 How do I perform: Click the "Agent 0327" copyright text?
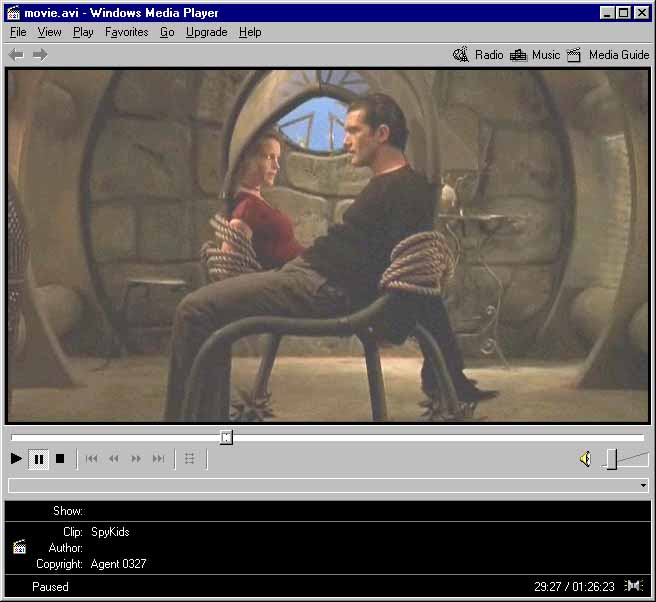[x=118, y=564]
